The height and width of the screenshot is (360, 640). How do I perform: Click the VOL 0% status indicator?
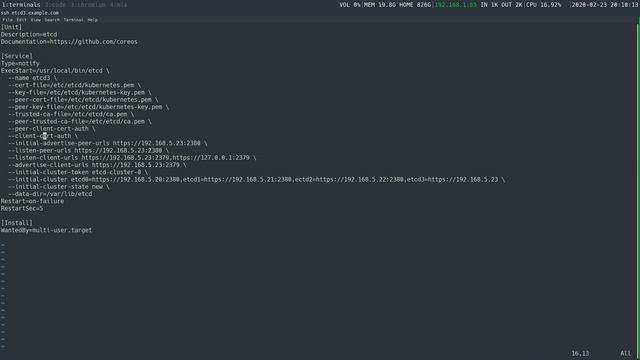(350, 5)
